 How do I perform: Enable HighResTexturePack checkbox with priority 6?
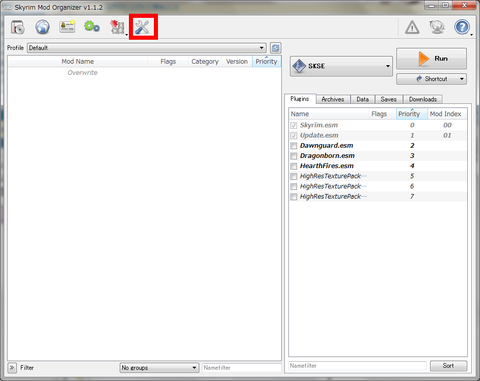(x=293, y=186)
